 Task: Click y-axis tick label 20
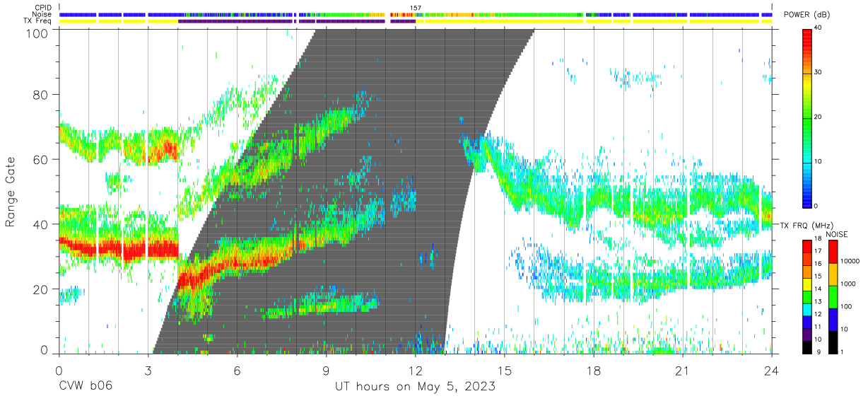coord(42,289)
